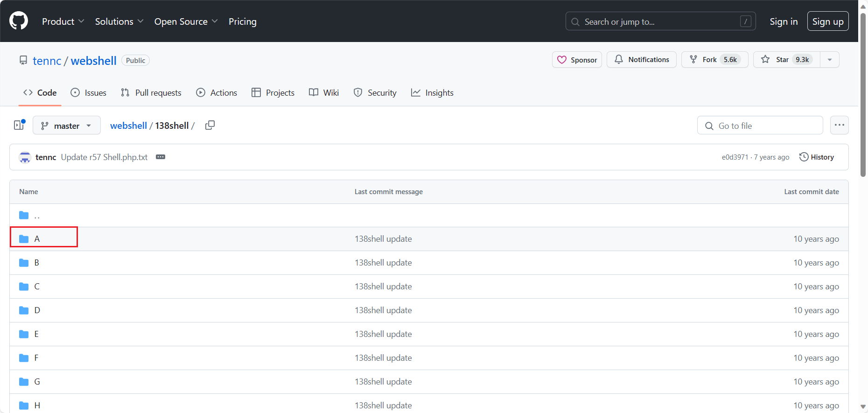View the History of commits
This screenshot has height=413, width=868.
817,157
